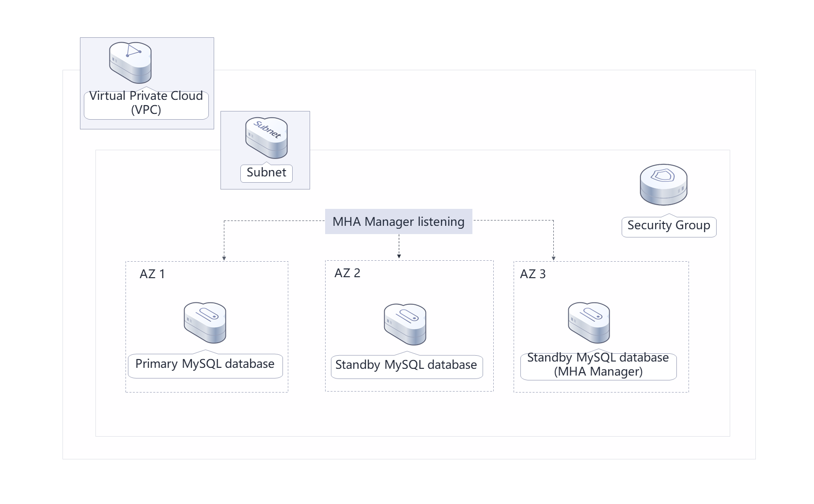The width and height of the screenshot is (814, 504).
Task: Click the arrowhead pointing into AZ 3
Action: pos(553,258)
